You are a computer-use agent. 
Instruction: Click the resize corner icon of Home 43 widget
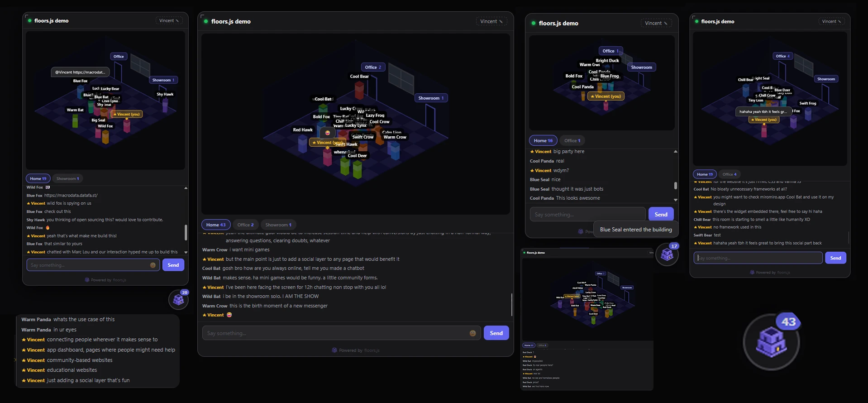[202, 16]
